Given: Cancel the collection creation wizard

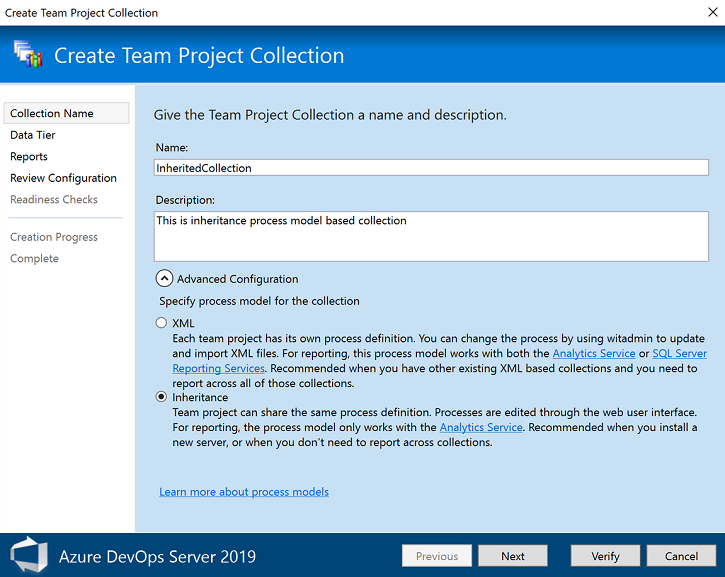Looking at the screenshot, I should point(681,556).
